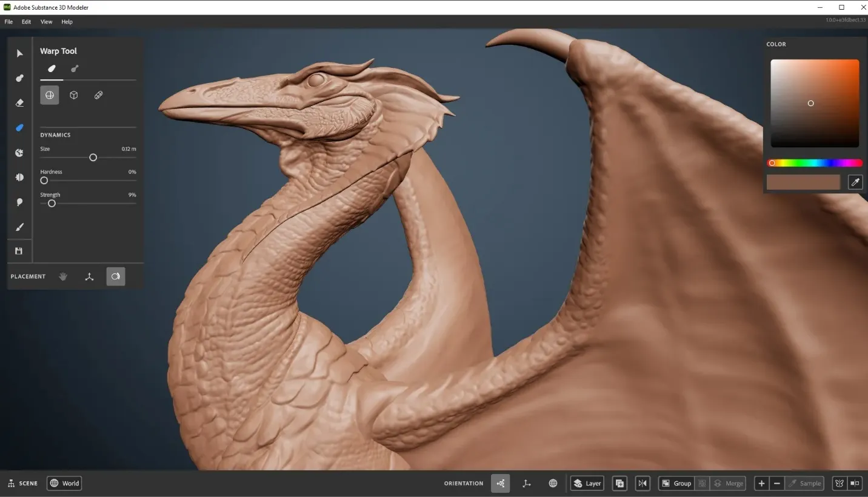The width and height of the screenshot is (868, 497).
Task: Pick a color from the hue spectrum strip
Action: tap(815, 162)
